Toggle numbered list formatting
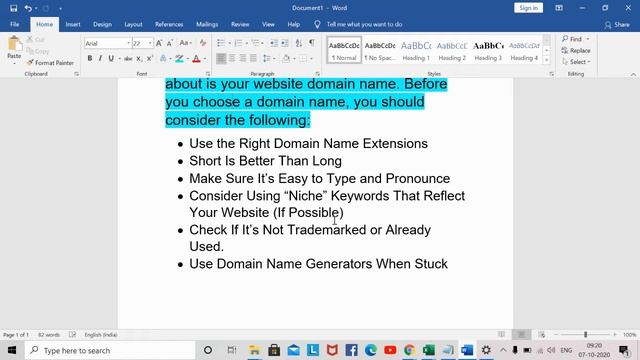Viewport: 640px width, 360px height. click(x=238, y=43)
